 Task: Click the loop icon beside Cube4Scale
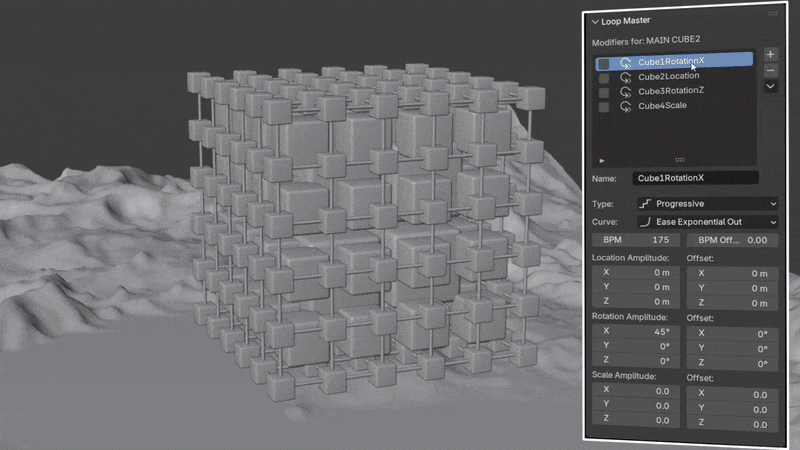(x=626, y=107)
